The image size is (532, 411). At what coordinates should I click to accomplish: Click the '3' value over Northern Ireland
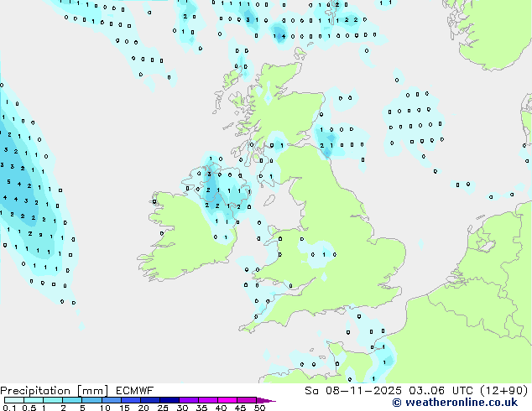[x=209, y=174]
